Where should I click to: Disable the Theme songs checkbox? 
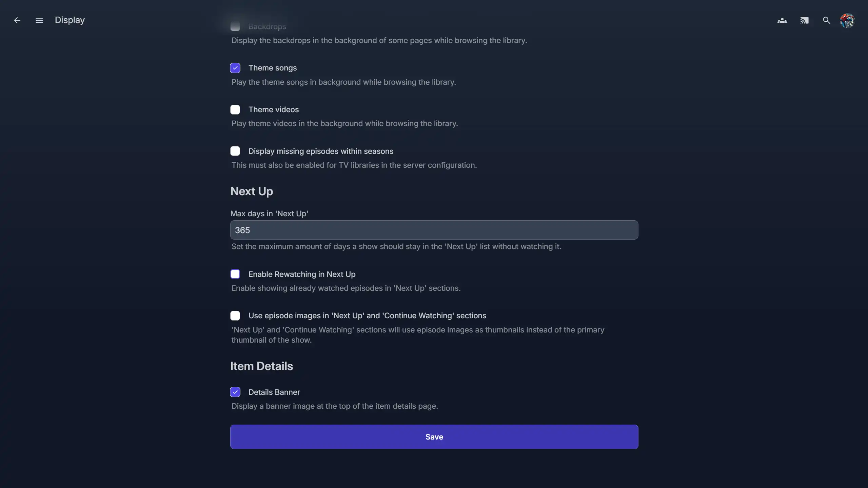pyautogui.click(x=235, y=68)
